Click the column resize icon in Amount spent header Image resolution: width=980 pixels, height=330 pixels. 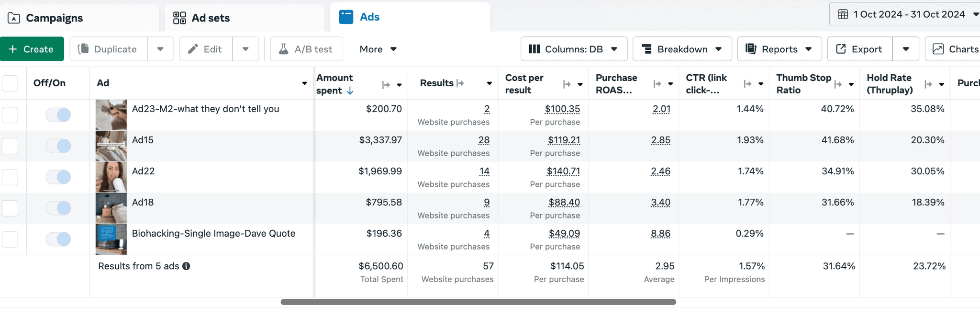(386, 85)
